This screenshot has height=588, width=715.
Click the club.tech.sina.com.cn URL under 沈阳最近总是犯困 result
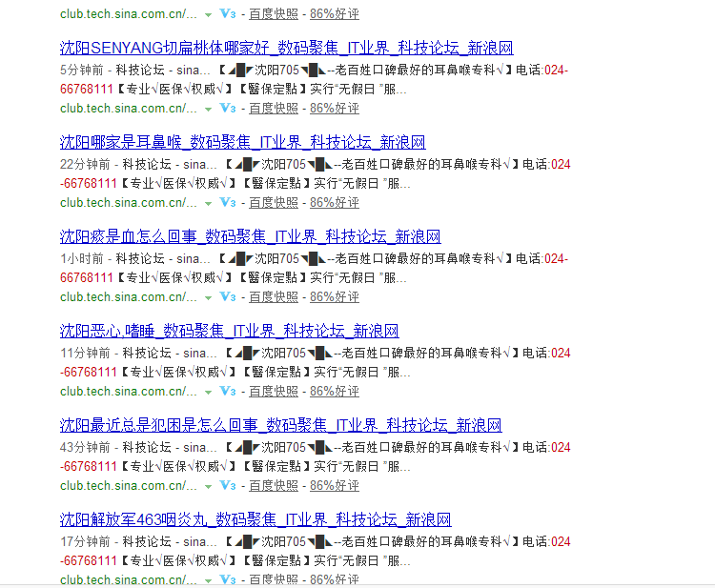tap(128, 486)
